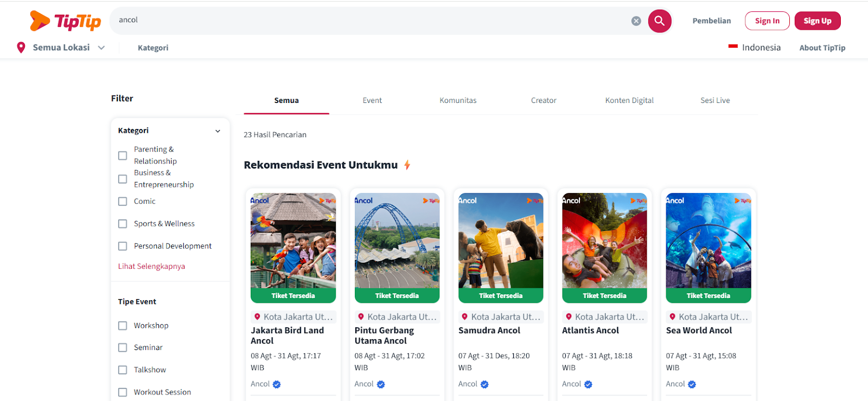Click the Sign Up button
The height and width of the screenshot is (401, 868).
(x=818, y=21)
